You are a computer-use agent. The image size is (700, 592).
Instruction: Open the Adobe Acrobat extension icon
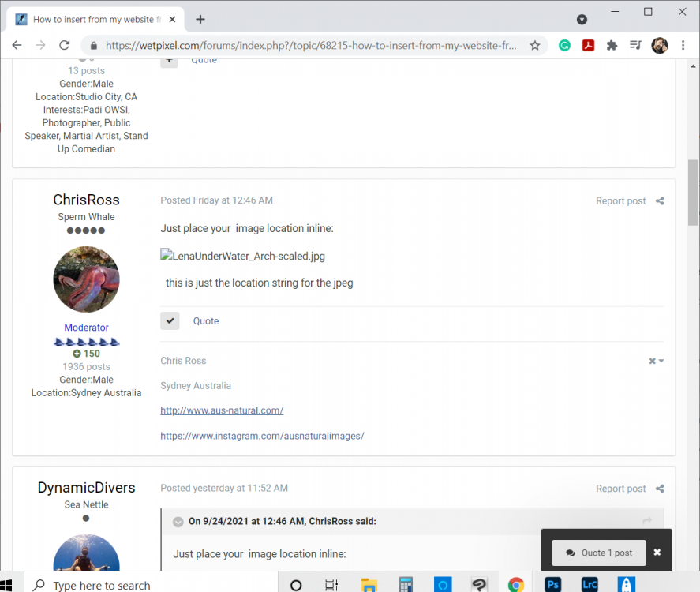point(589,45)
